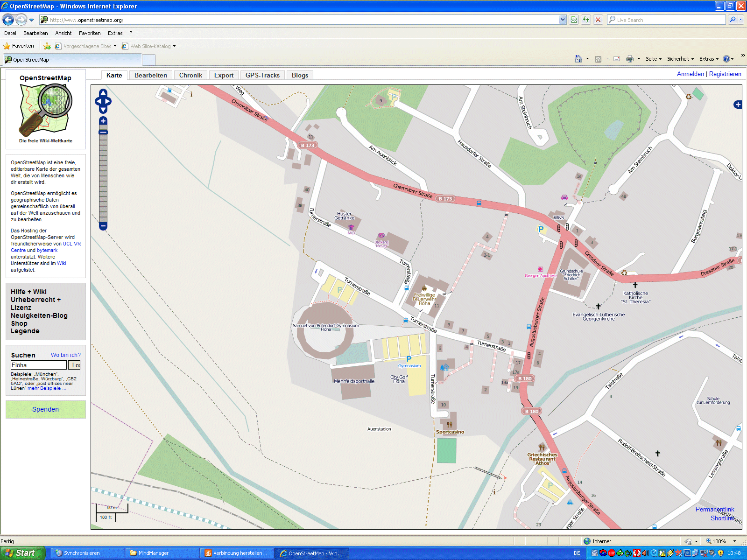The image size is (747, 560).
Task: Click the openstreetmap.org address bar
Action: pyautogui.click(x=299, y=20)
